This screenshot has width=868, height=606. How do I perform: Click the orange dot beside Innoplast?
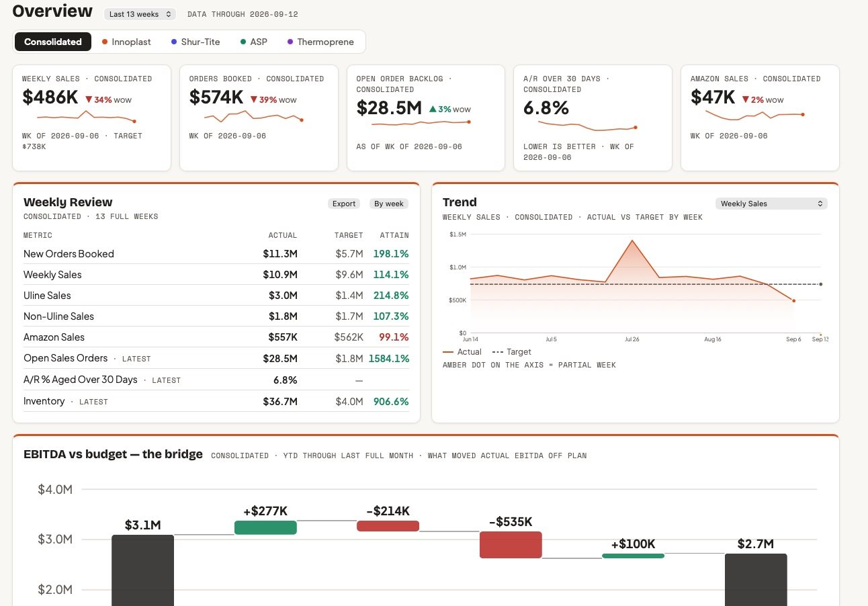tap(105, 42)
